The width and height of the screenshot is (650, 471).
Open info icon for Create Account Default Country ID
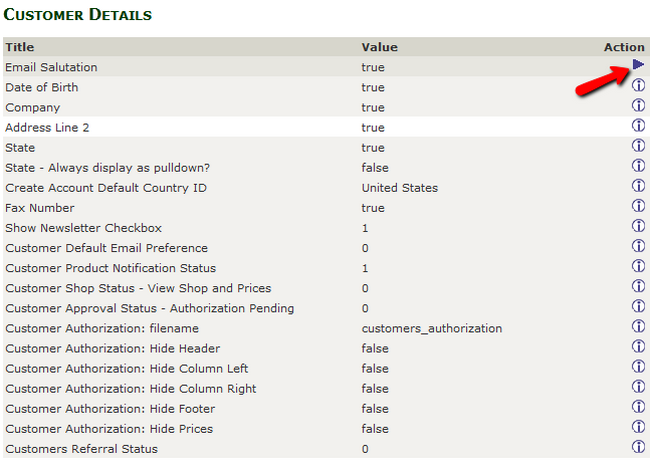[x=638, y=186]
